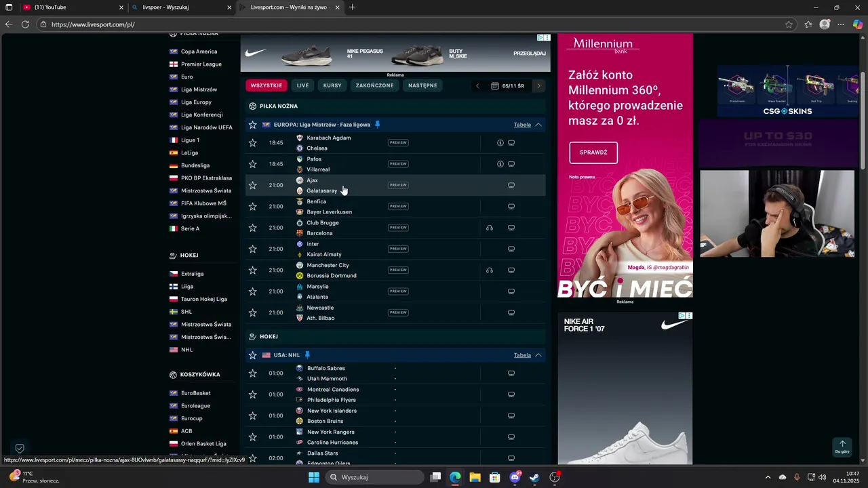Open NHL in the hockey sidebar
The image size is (868, 488).
click(187, 350)
